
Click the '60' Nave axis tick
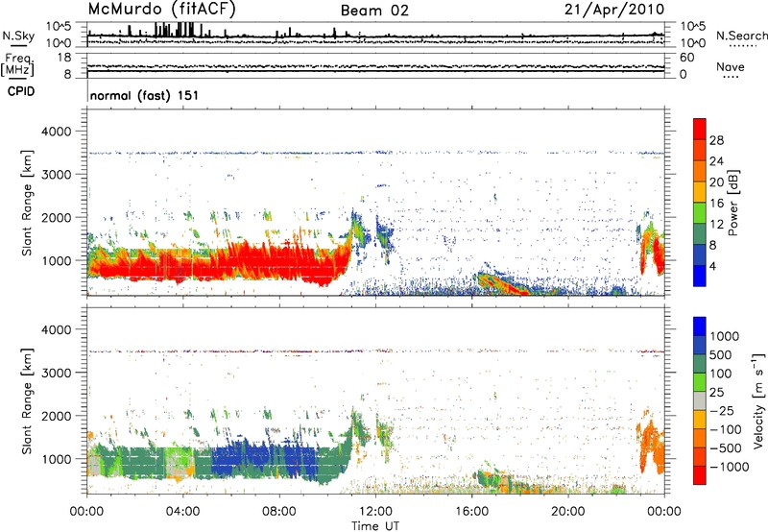pyautogui.click(x=686, y=58)
